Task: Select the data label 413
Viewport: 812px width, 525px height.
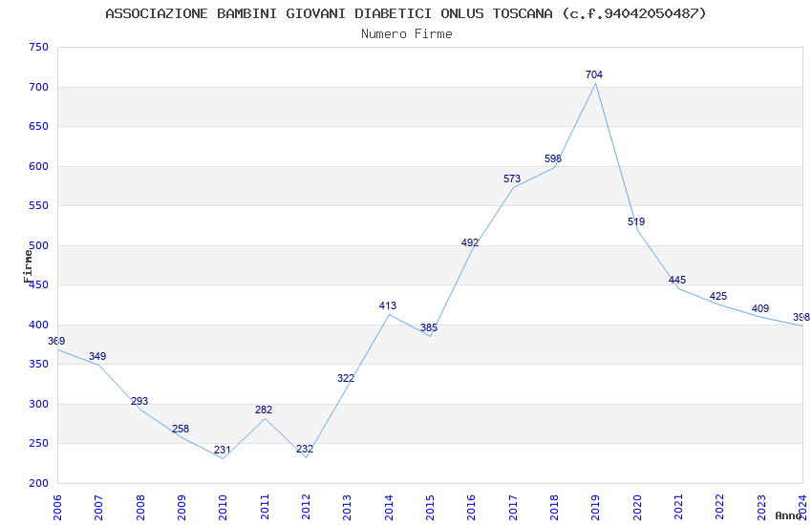Action: (x=387, y=305)
